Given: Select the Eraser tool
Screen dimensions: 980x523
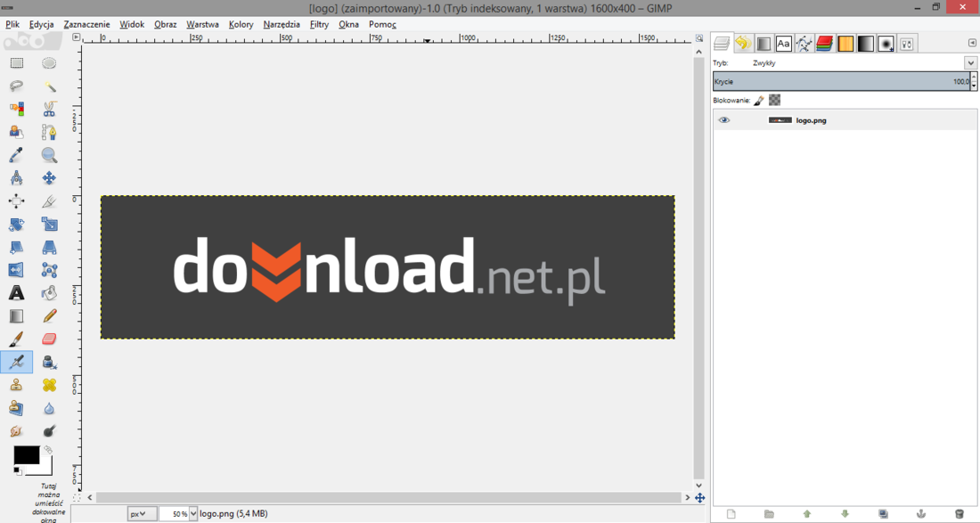Looking at the screenshot, I should tap(49, 339).
